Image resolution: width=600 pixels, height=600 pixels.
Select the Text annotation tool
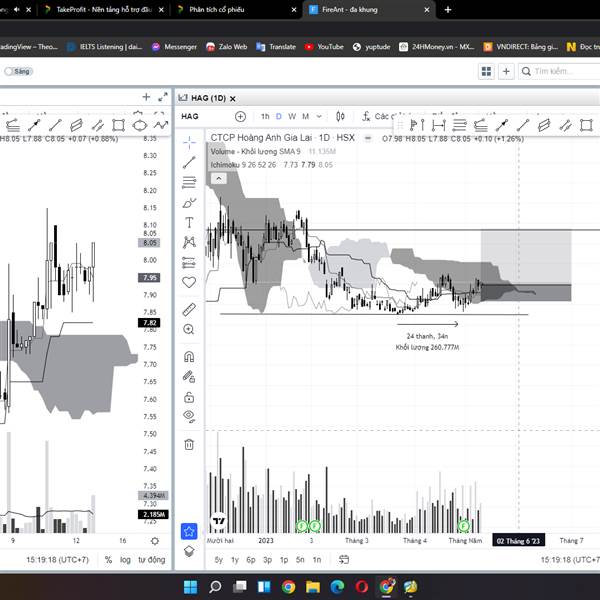189,222
